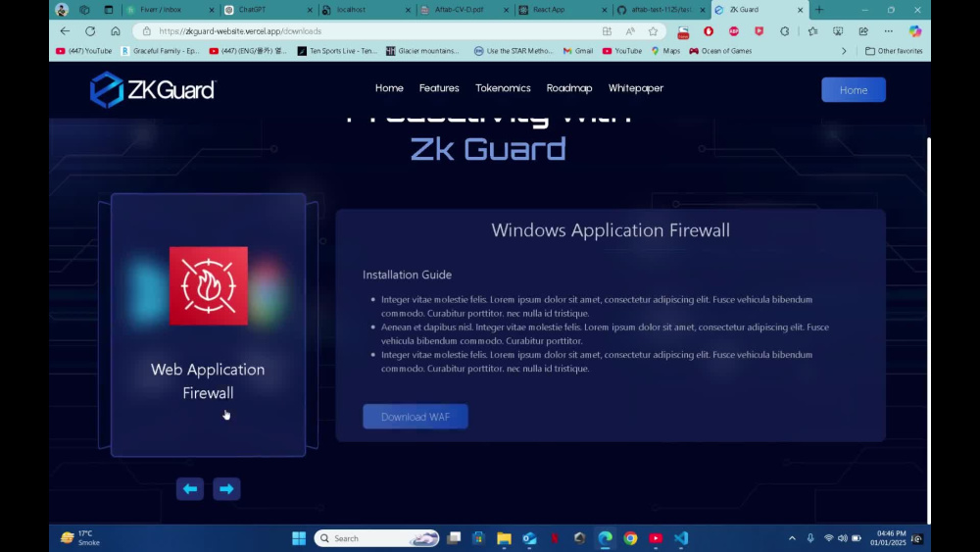The height and width of the screenshot is (552, 980).
Task: Open Ten Sports Live bookmark
Action: [x=337, y=51]
